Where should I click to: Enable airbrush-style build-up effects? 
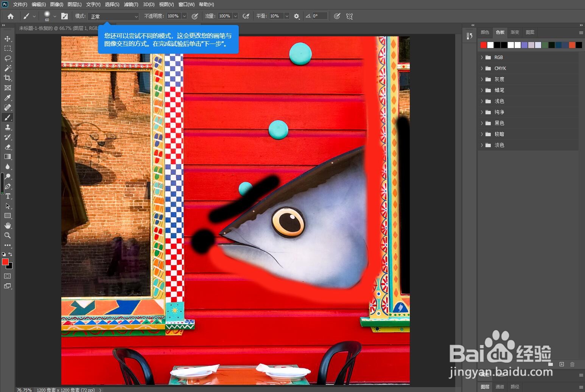coord(246,16)
